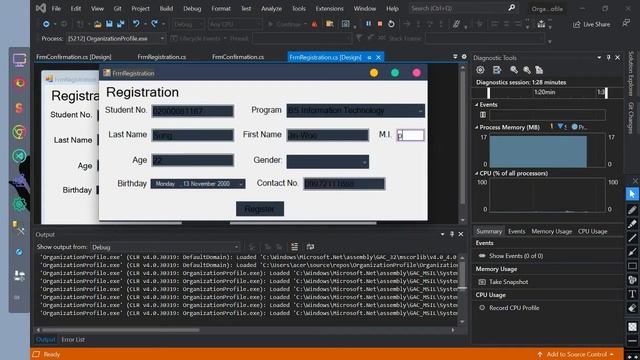Open document window settings gear
640x360 pixels.
coord(464,57)
